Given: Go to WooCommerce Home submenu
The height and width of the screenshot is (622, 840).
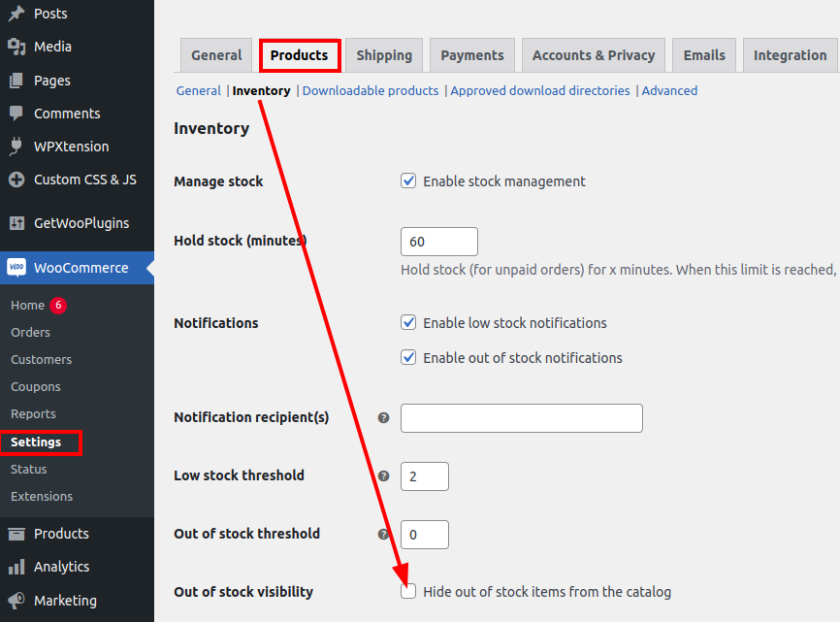Looking at the screenshot, I should (x=28, y=305).
